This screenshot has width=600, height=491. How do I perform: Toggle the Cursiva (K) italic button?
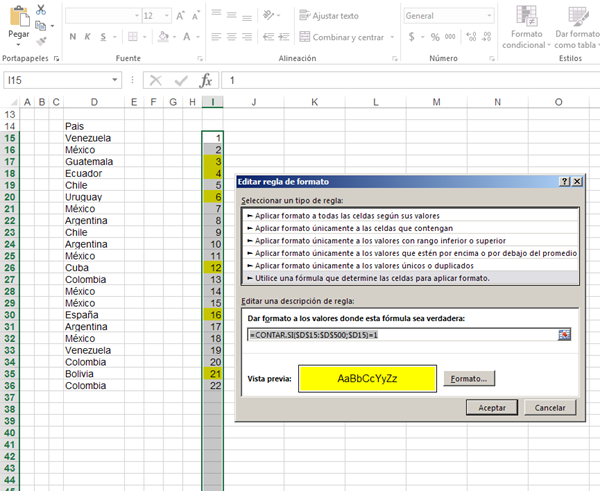90,37
